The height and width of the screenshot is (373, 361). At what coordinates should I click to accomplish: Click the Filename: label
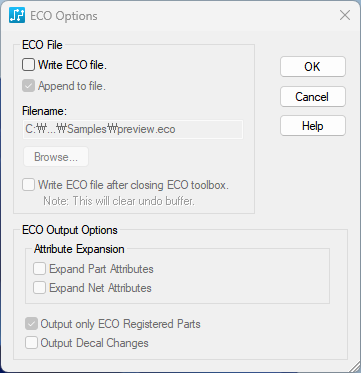[45, 111]
